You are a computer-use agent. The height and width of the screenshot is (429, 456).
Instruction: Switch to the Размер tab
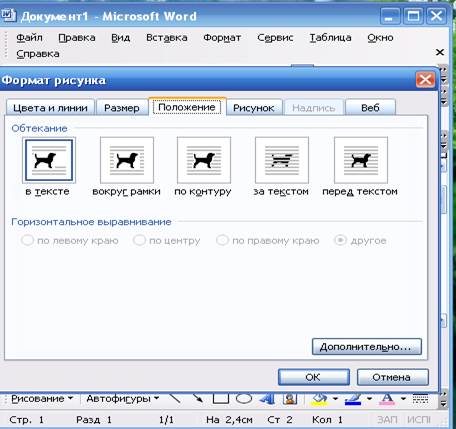[122, 108]
